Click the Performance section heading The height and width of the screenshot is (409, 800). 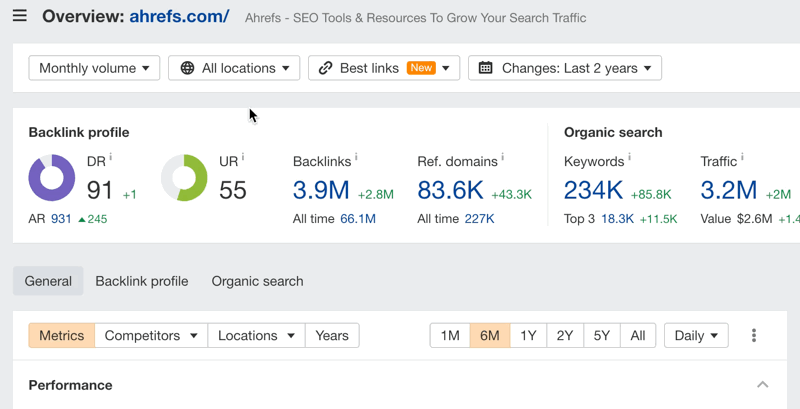click(70, 385)
